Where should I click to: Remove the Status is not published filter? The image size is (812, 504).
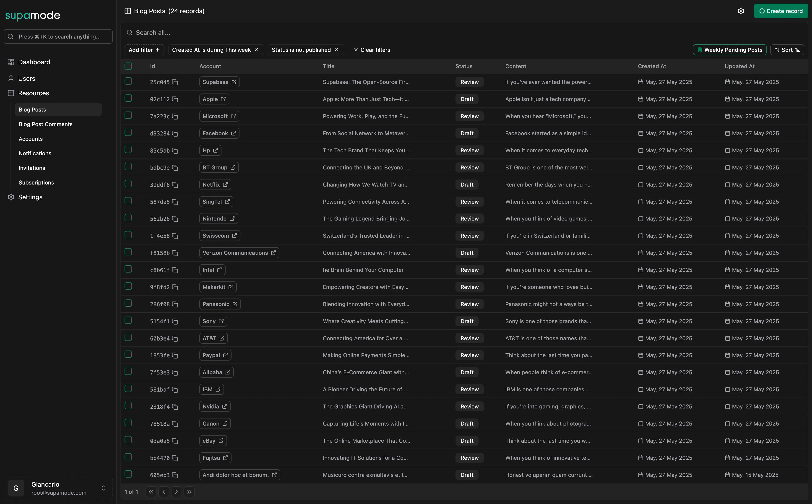click(x=336, y=50)
